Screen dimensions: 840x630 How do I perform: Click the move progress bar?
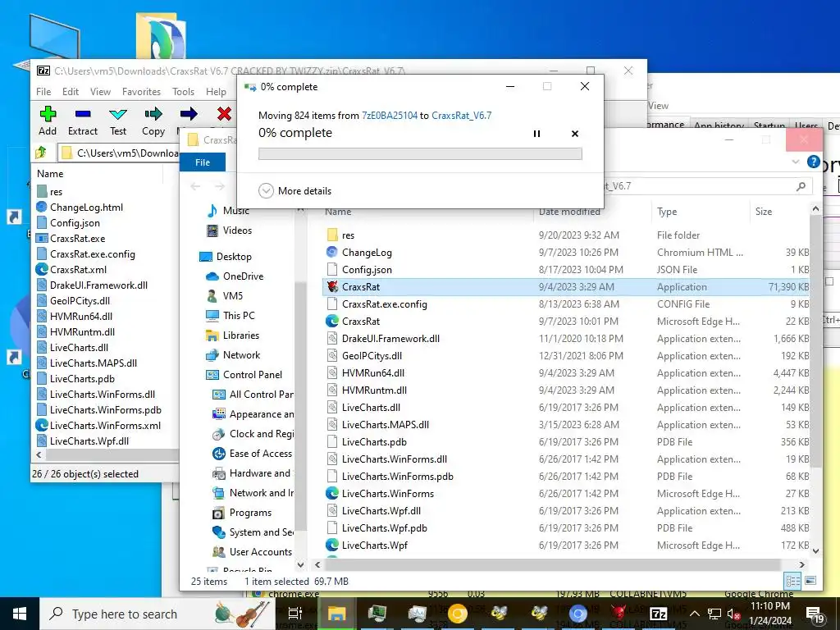[x=420, y=153]
